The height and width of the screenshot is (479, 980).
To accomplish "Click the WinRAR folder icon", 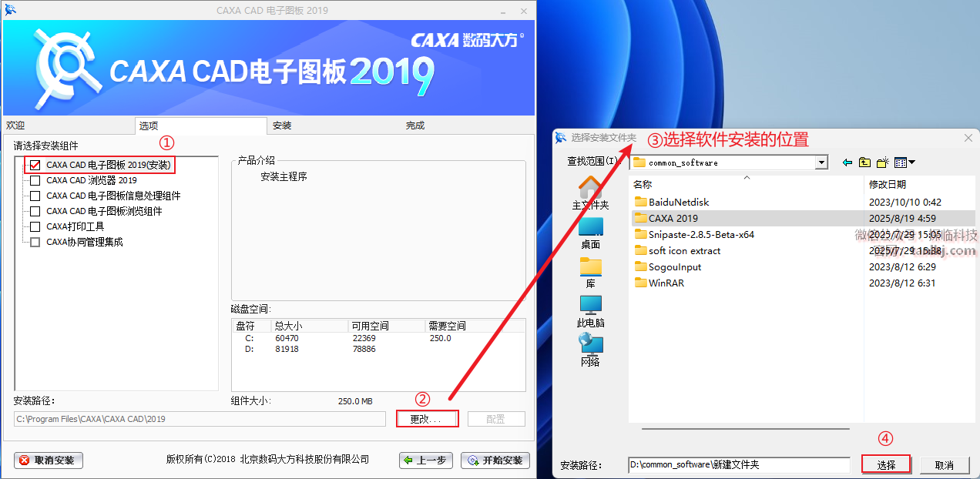I will [x=639, y=283].
